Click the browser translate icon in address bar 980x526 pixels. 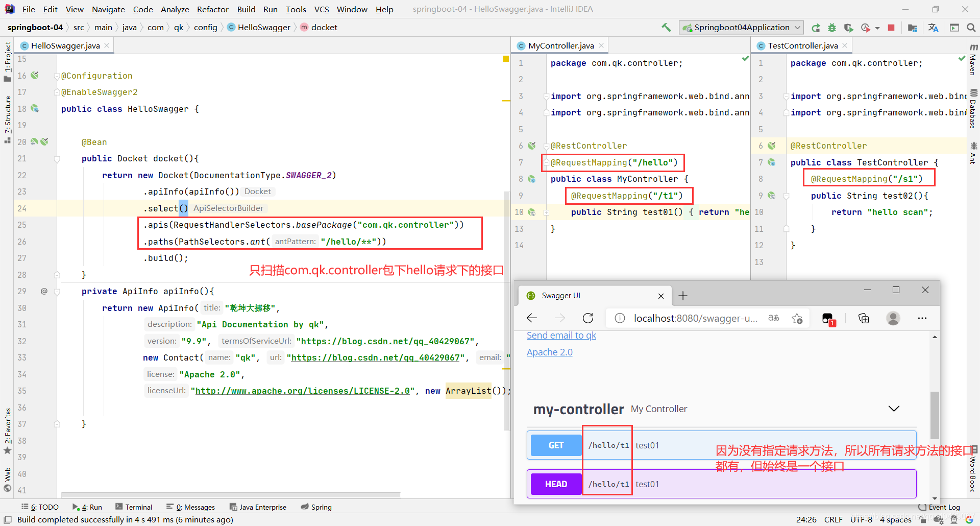[x=774, y=318]
